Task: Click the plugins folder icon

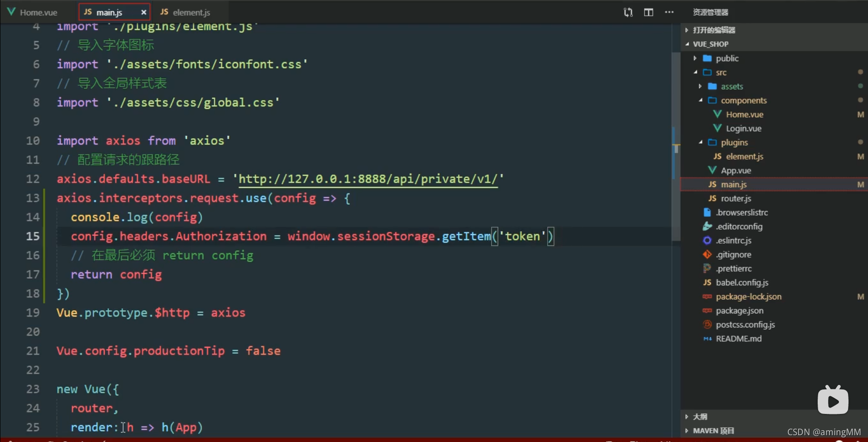Action: tap(712, 142)
